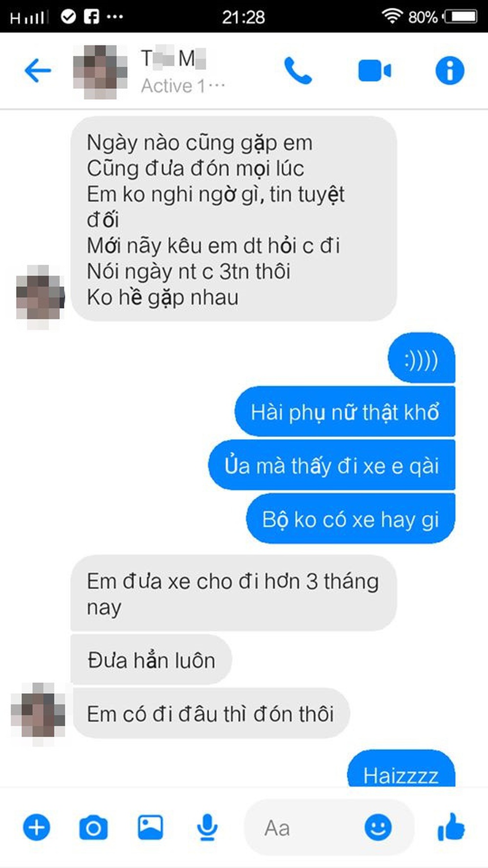
Task: Tap the 'Haizzzz' sent message
Action: (x=401, y=770)
